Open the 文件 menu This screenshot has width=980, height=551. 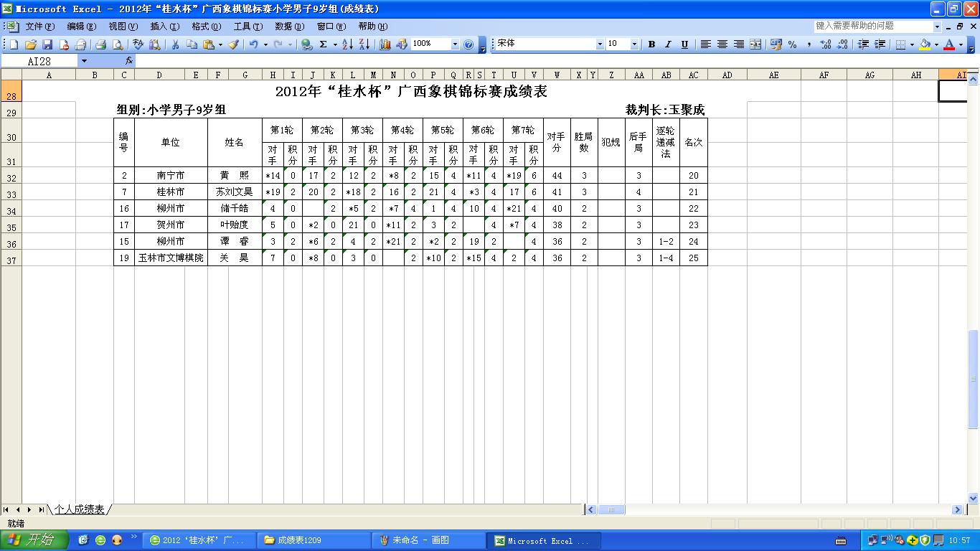point(39,27)
